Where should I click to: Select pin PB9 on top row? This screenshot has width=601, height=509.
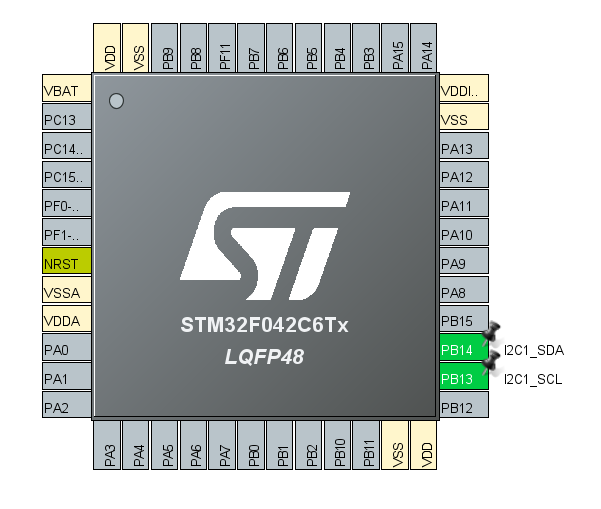point(164,48)
